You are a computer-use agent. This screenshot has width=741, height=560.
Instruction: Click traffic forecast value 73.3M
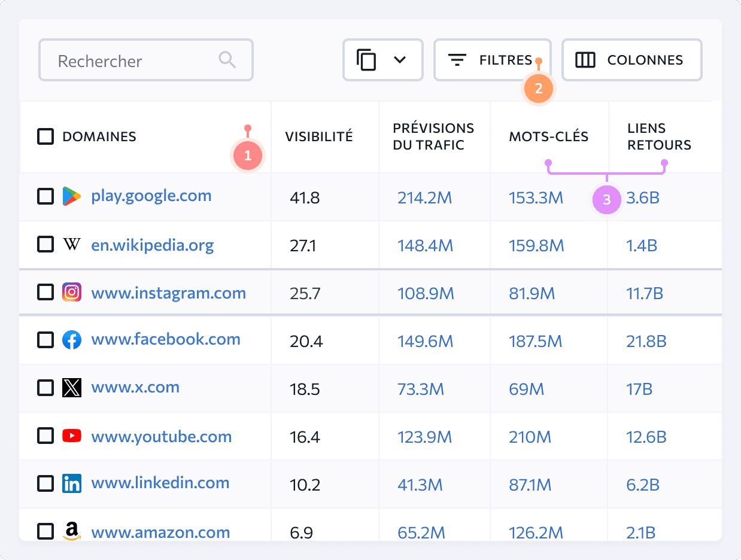tap(421, 389)
